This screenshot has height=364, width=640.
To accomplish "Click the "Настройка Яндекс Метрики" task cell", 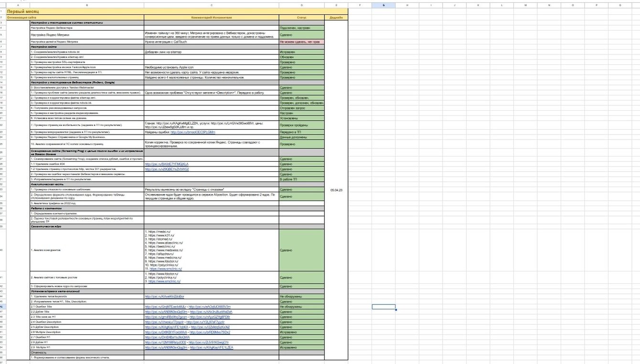I will 87,35.
